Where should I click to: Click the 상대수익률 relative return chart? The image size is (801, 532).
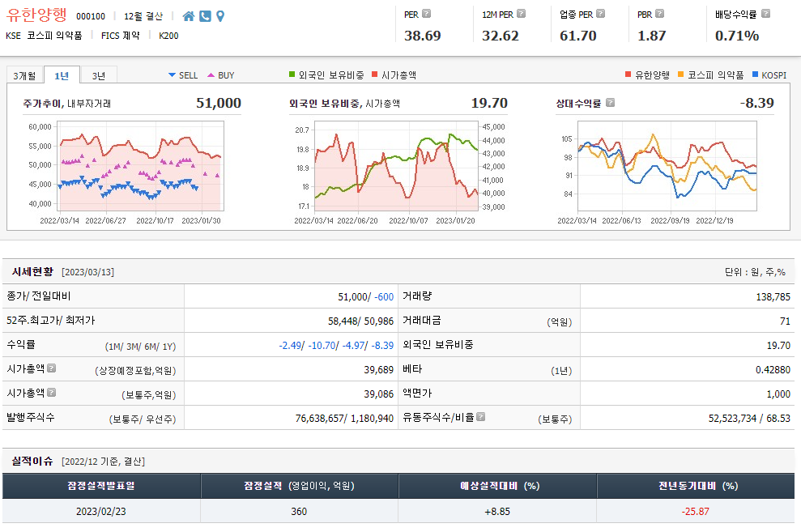pos(667,166)
